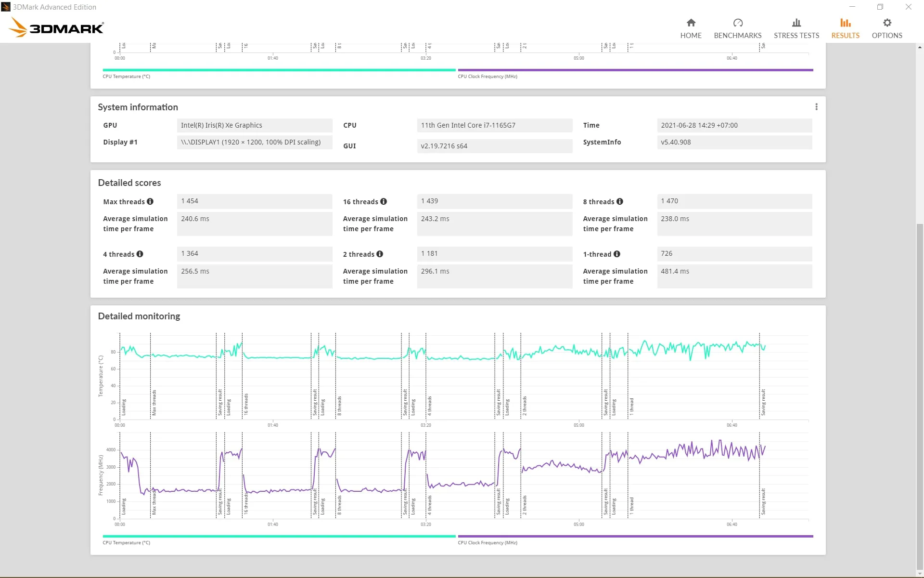Click the Display #1 value field
The height and width of the screenshot is (578, 924).
[x=255, y=142]
